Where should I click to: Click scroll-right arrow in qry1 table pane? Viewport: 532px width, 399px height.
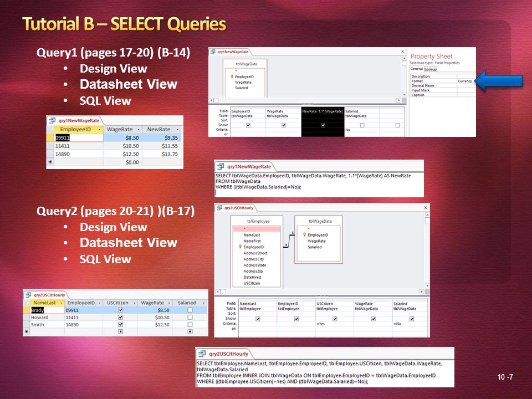(398, 100)
